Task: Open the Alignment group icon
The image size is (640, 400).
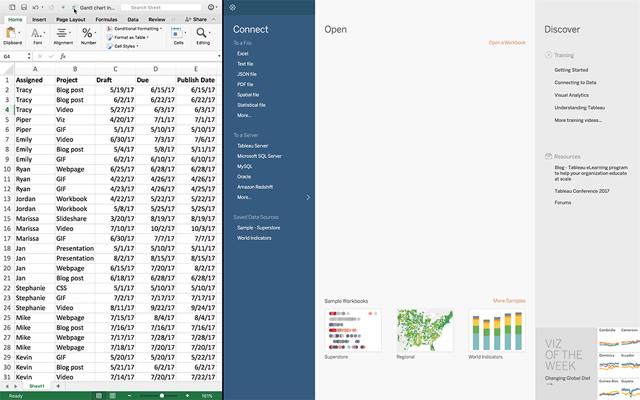Action: point(62,33)
